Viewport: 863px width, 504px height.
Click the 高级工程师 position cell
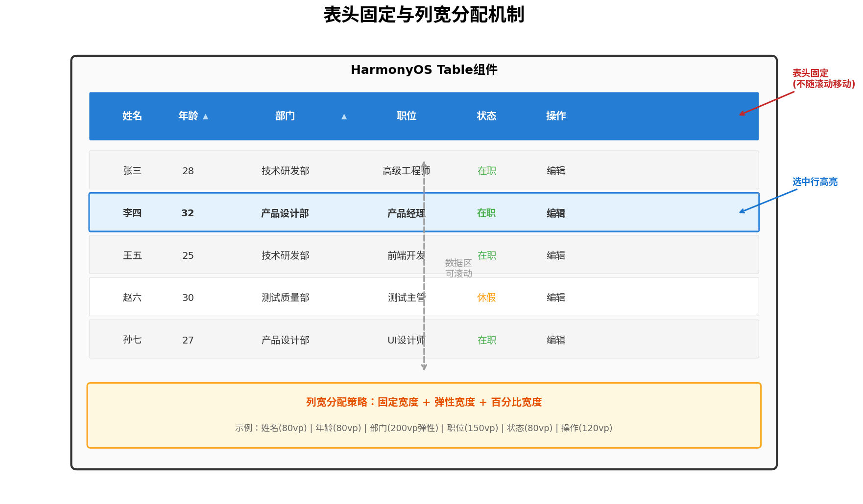[x=407, y=171]
